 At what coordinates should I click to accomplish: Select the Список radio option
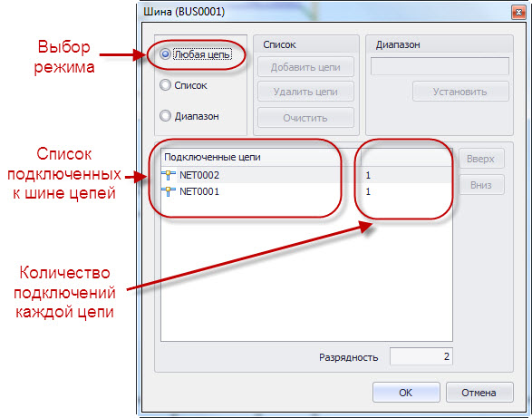(165, 85)
